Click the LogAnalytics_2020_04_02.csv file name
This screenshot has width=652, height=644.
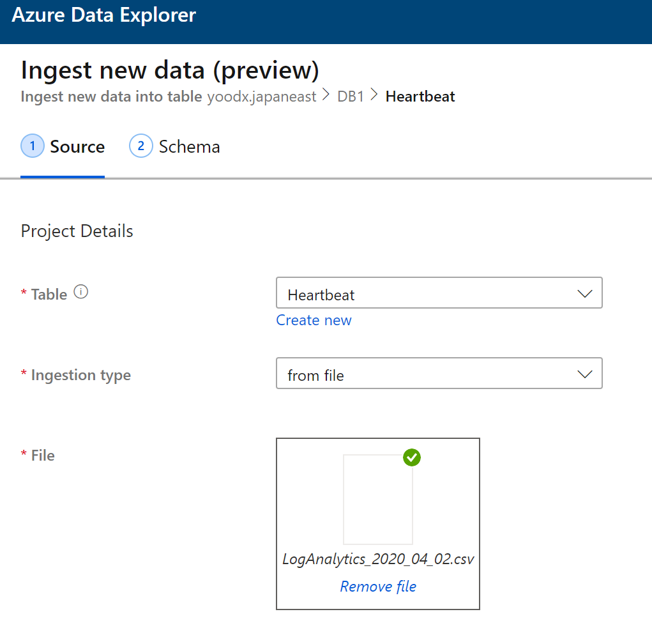[378, 559]
